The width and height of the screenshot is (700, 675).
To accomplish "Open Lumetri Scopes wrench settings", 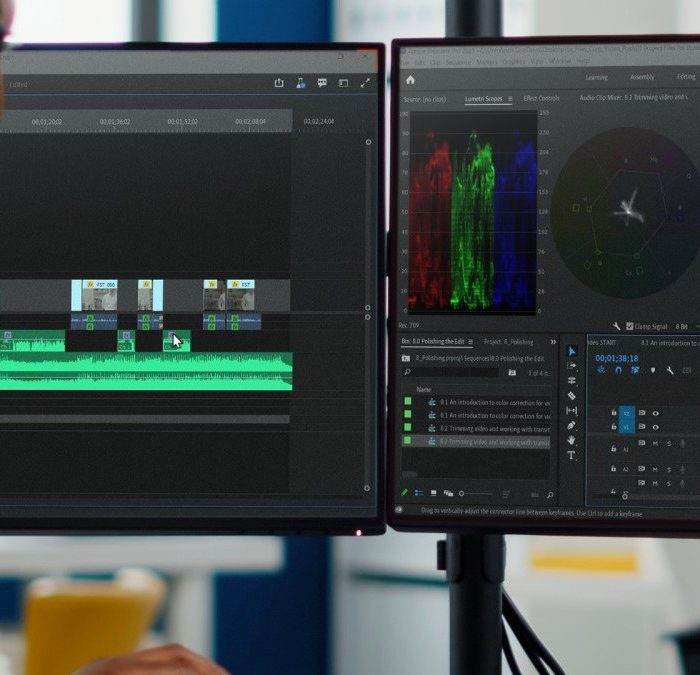I will [x=616, y=326].
